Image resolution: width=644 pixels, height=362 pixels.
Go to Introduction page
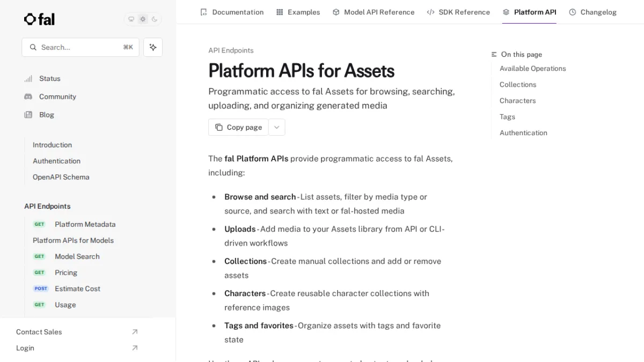point(52,145)
